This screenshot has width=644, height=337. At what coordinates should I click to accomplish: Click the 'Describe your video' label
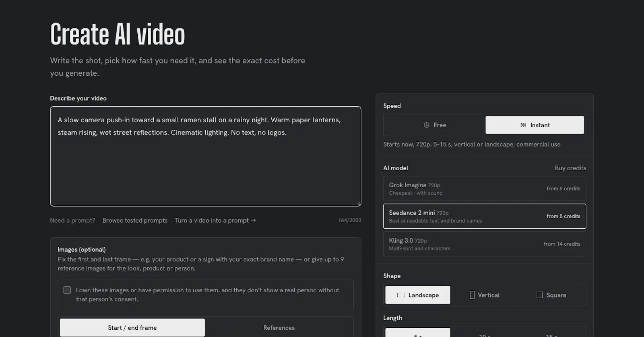(x=78, y=98)
